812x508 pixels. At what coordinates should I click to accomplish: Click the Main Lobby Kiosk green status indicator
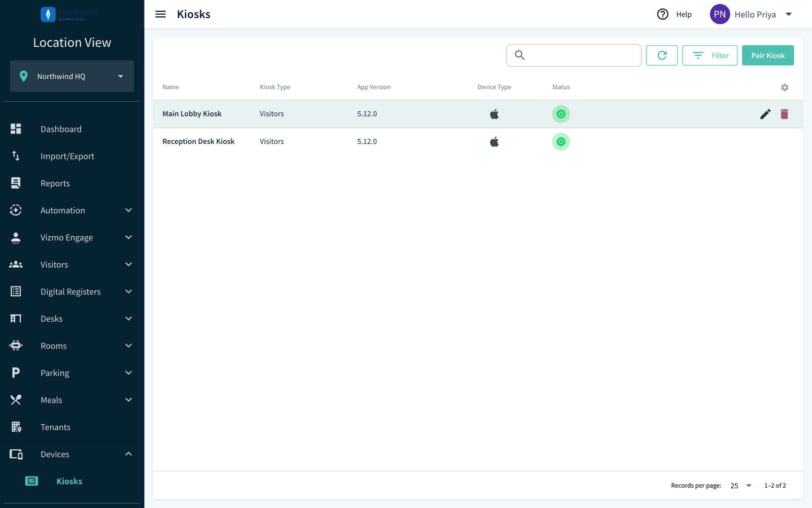(x=561, y=114)
